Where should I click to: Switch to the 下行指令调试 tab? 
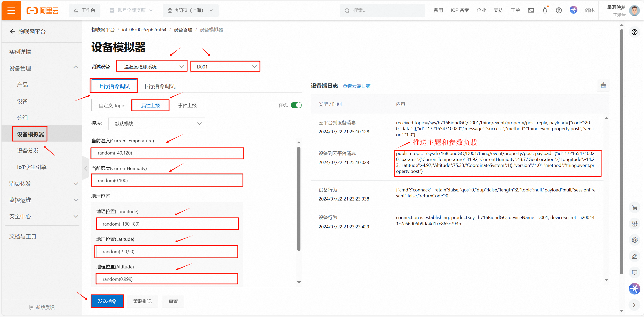click(160, 86)
